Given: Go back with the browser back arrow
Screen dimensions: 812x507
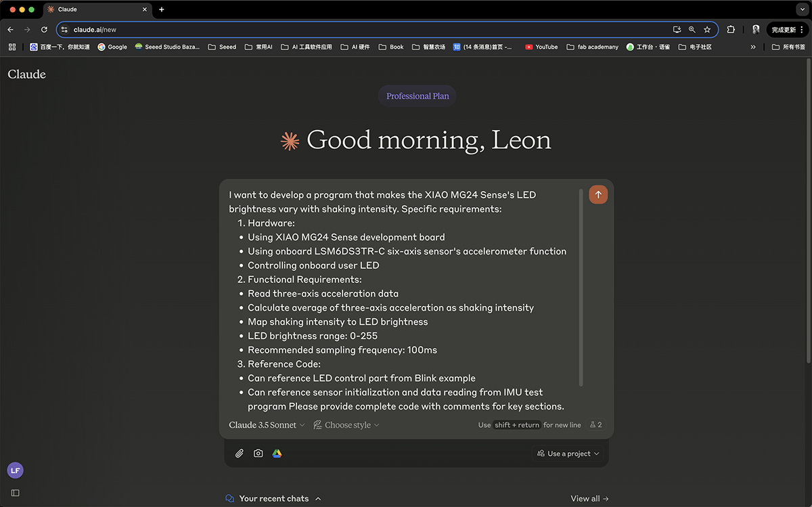Looking at the screenshot, I should tap(10, 30).
